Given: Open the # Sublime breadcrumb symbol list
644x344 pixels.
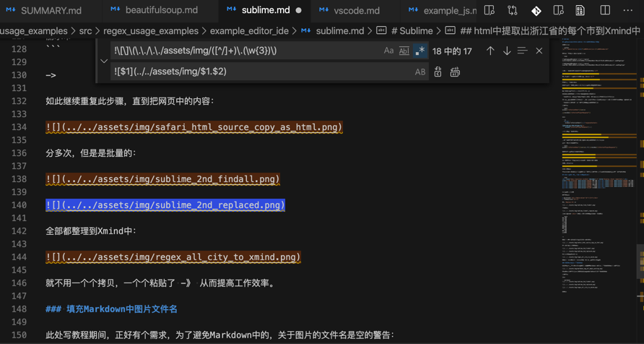Looking at the screenshot, I should coord(411,30).
